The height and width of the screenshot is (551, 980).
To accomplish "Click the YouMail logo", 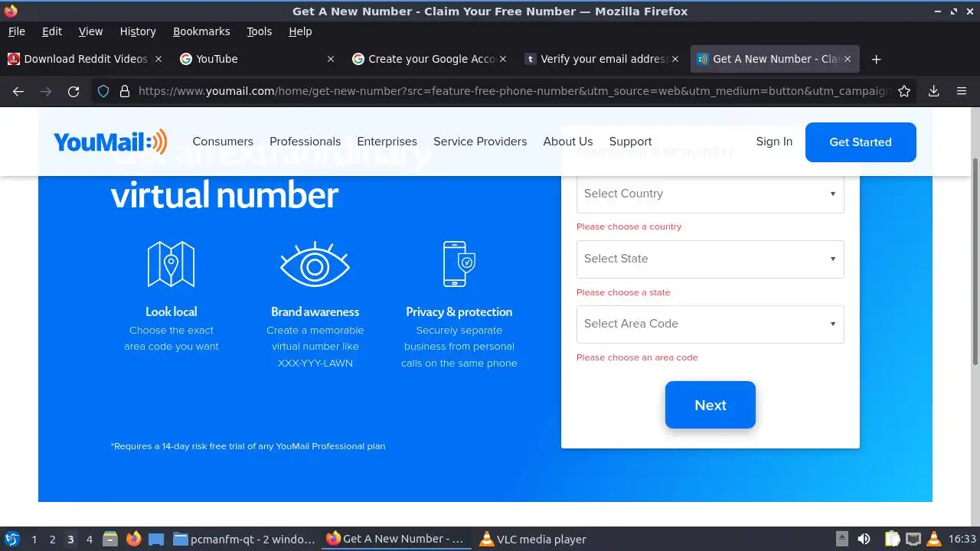I will click(110, 142).
